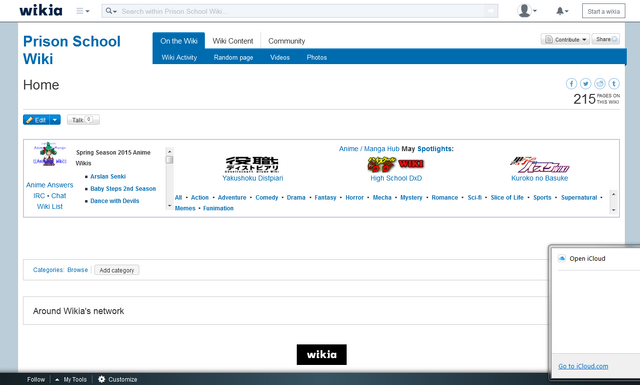Expand the Contribute dropdown

[565, 39]
